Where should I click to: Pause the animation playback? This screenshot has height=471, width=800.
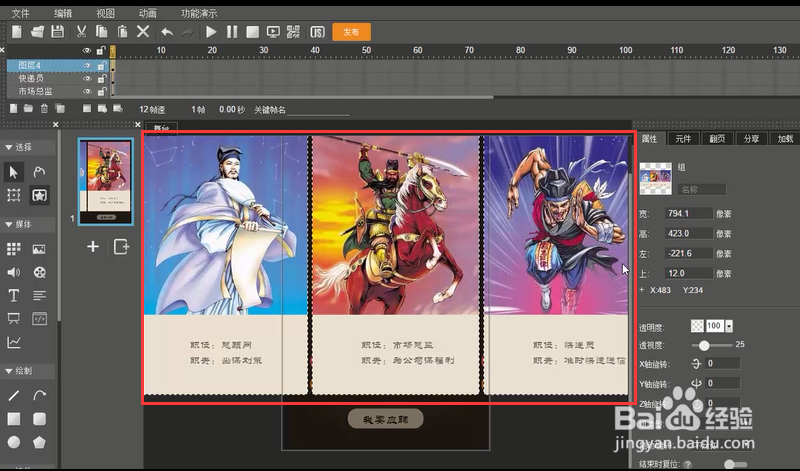(232, 32)
